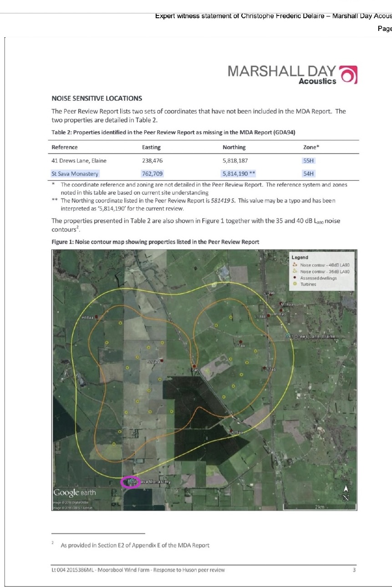Image resolution: width=392 pixels, height=588 pixels.
Task: Click the 40dB noise contour legend icon
Action: coord(295,265)
